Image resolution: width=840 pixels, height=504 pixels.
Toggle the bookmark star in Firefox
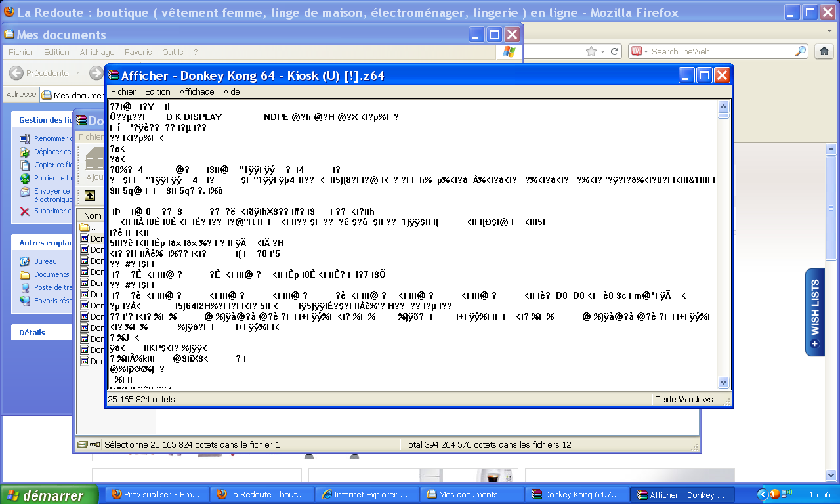[591, 51]
